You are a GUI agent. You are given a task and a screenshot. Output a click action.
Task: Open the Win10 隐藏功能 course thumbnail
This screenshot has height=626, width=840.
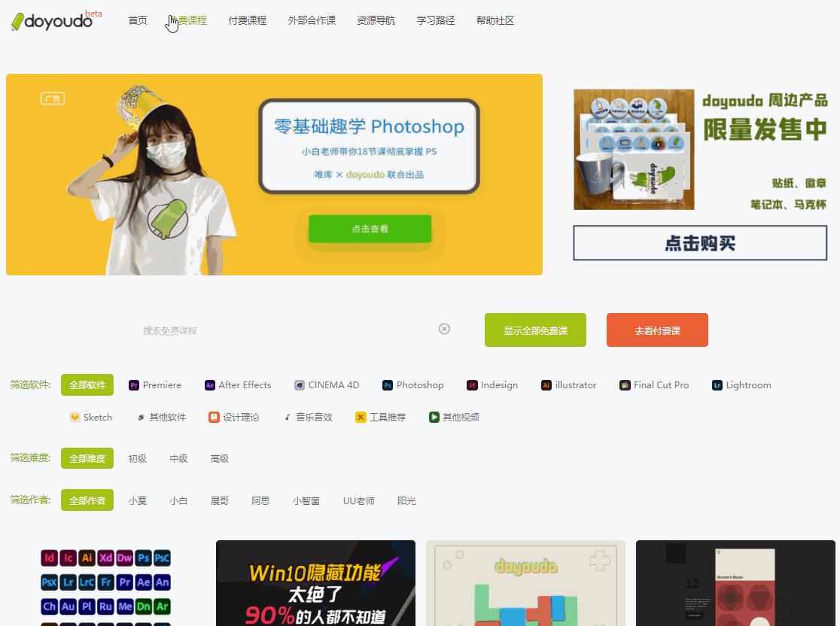(315, 587)
